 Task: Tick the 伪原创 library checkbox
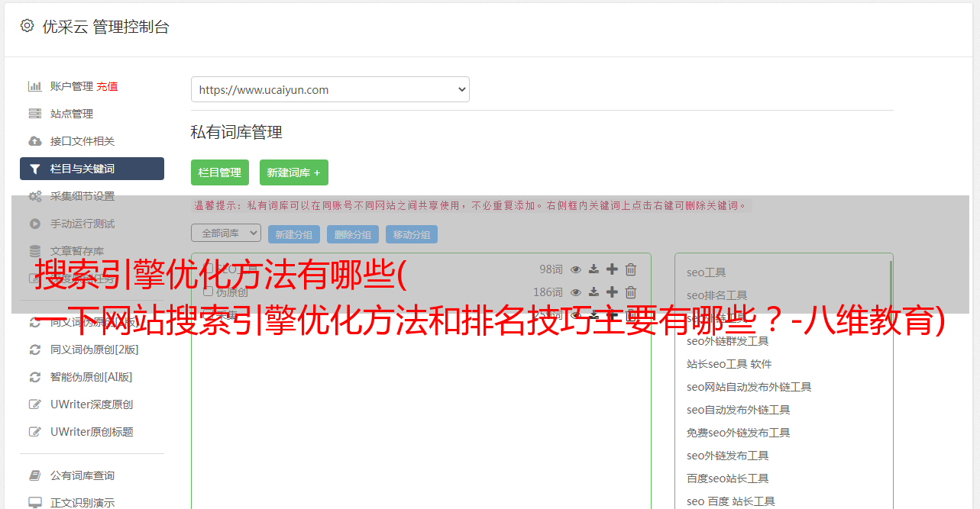tap(208, 292)
